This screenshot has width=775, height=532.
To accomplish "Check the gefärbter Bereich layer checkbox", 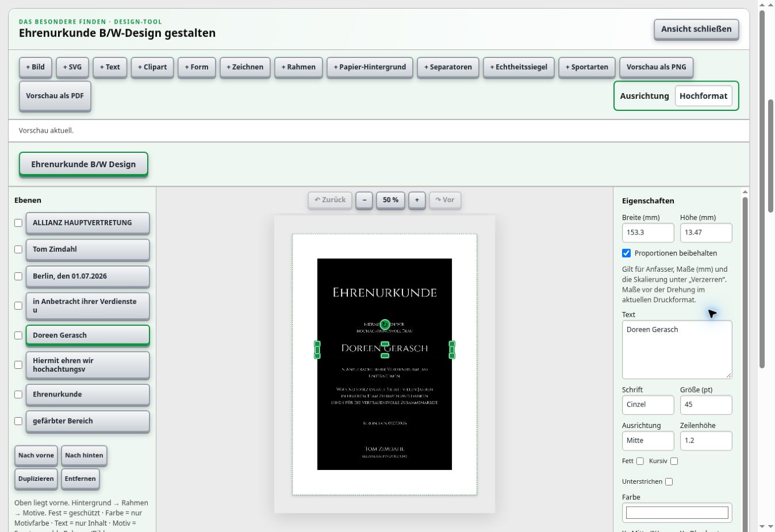I will [18, 421].
